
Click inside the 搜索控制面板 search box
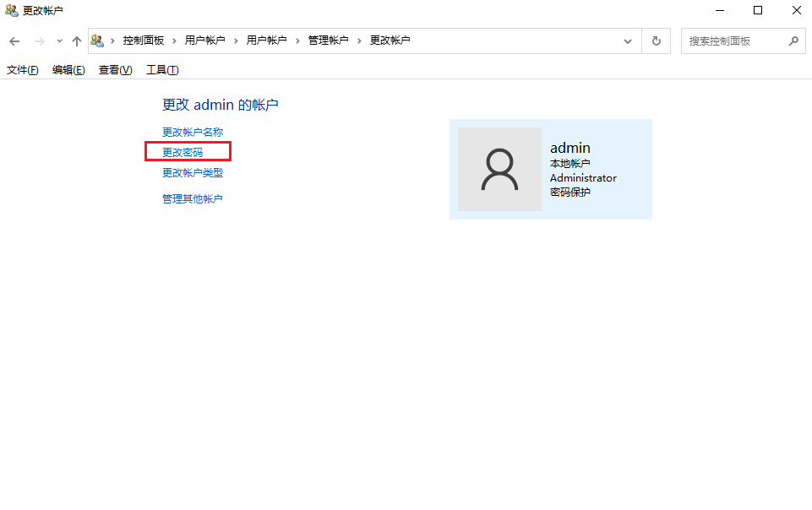[735, 40]
